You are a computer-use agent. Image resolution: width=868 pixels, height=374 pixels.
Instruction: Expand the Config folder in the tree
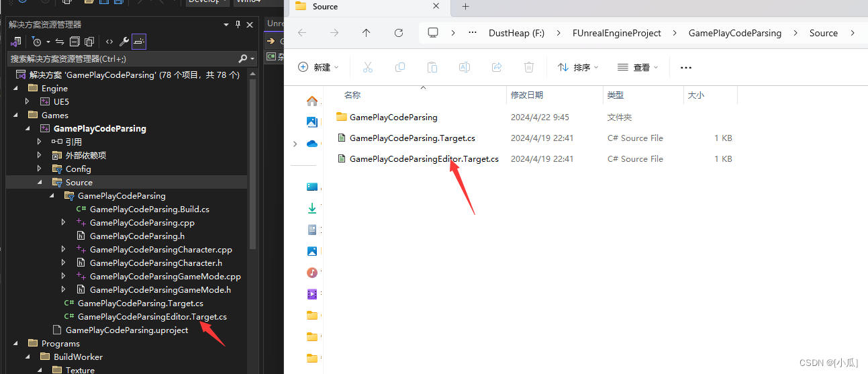pos(40,169)
